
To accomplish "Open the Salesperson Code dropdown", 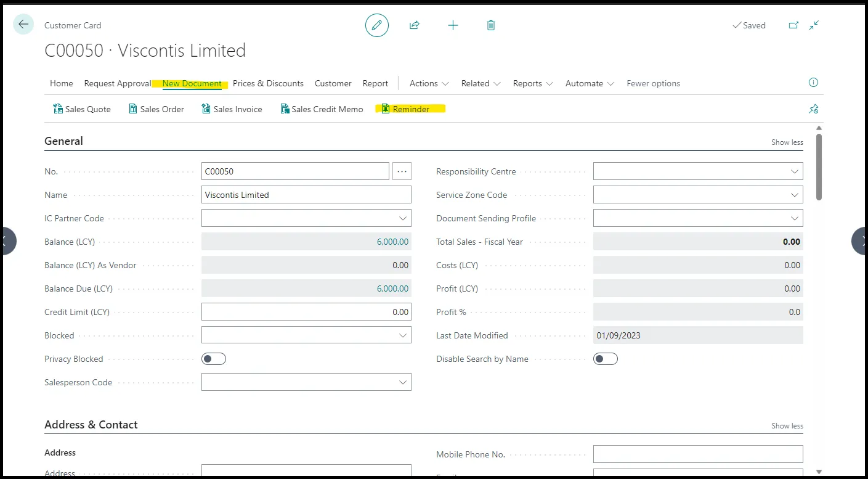I will tap(403, 382).
